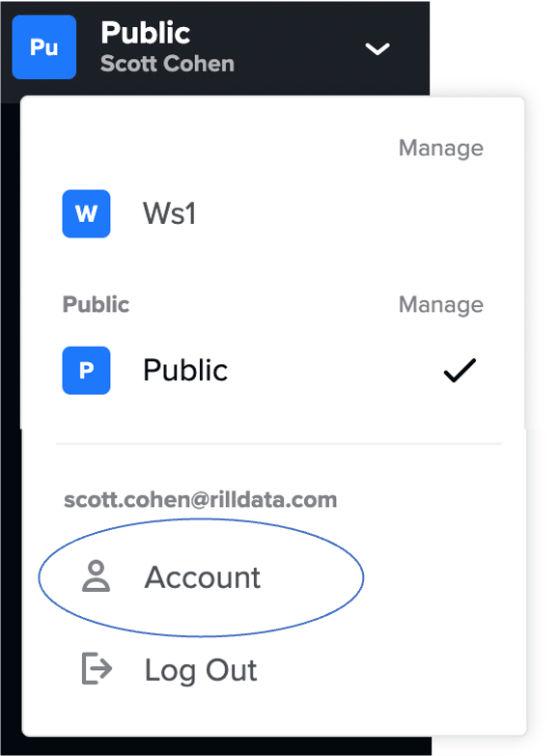The height and width of the screenshot is (756, 559).
Task: Click the gray Public section heading
Action: [96, 304]
